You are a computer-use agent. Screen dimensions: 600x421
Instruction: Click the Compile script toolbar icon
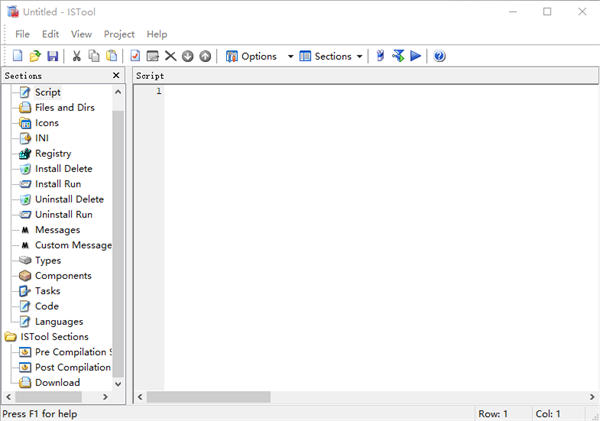[397, 56]
